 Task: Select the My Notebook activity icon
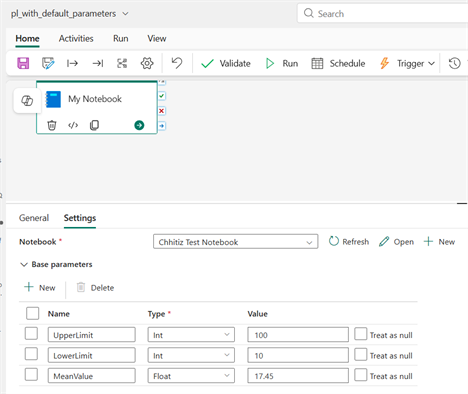coord(53,99)
